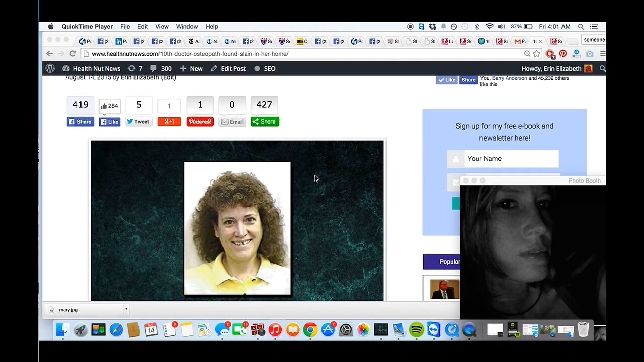644x362 pixels.
Task: Click Health Nut News in admin bar
Action: click(x=91, y=68)
